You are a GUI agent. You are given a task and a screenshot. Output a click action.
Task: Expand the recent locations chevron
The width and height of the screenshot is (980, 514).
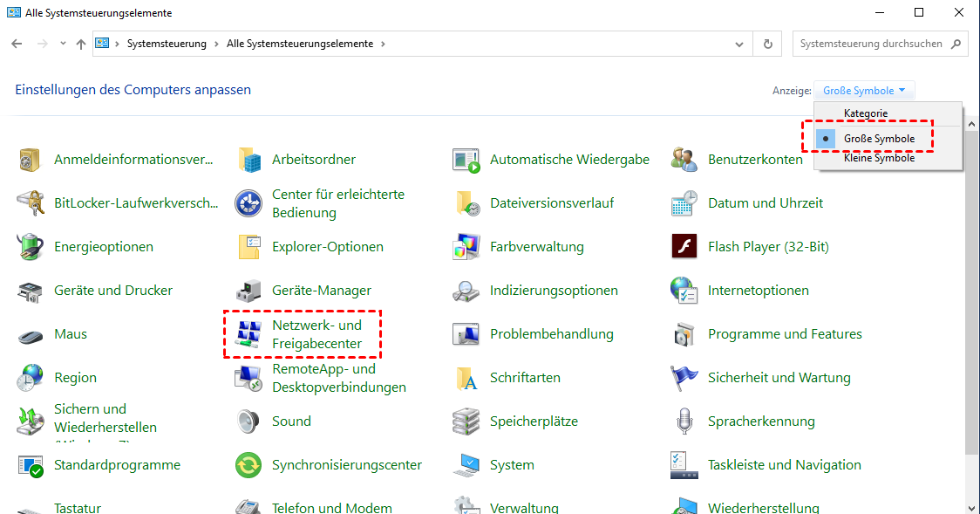click(x=63, y=44)
